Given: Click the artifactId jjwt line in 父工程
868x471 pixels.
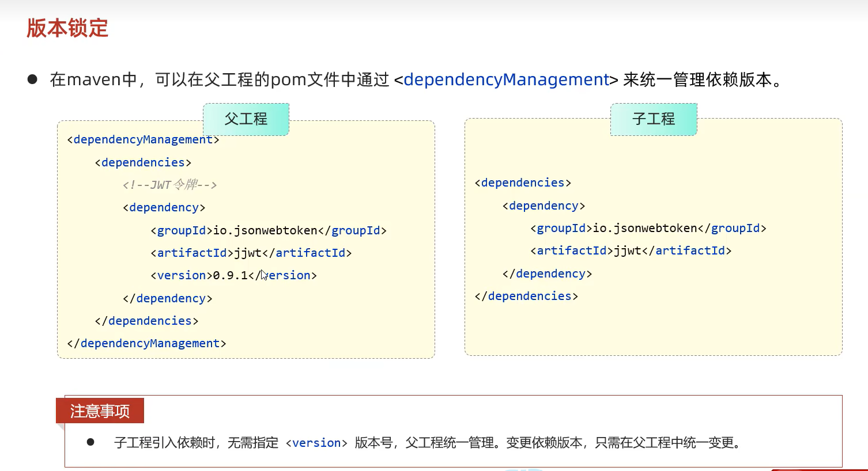Looking at the screenshot, I should (x=251, y=253).
